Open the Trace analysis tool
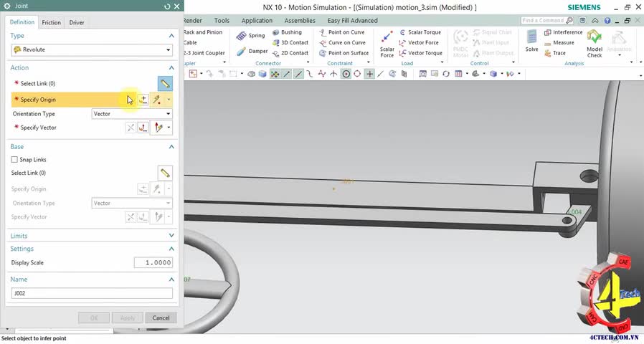 coord(555,53)
